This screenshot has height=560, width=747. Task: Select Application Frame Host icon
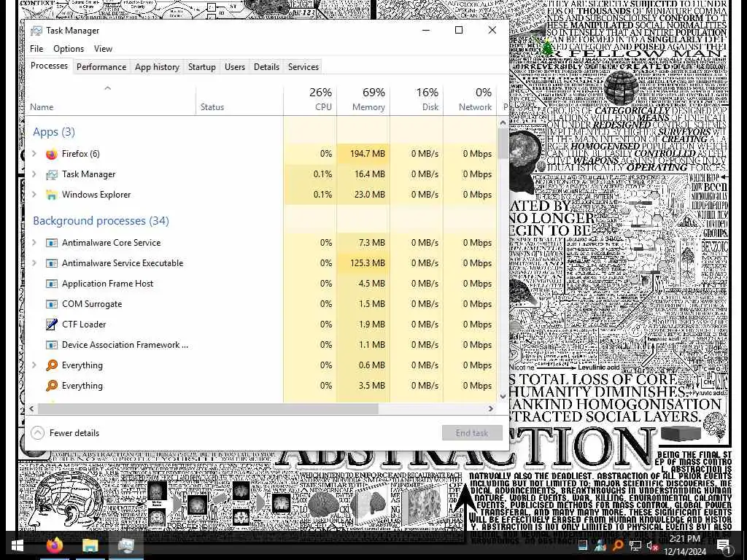coord(52,284)
